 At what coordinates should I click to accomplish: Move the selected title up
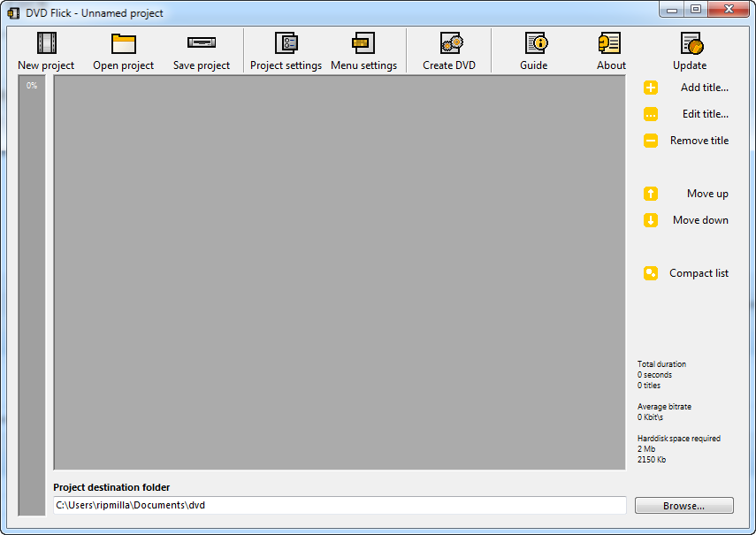651,194
